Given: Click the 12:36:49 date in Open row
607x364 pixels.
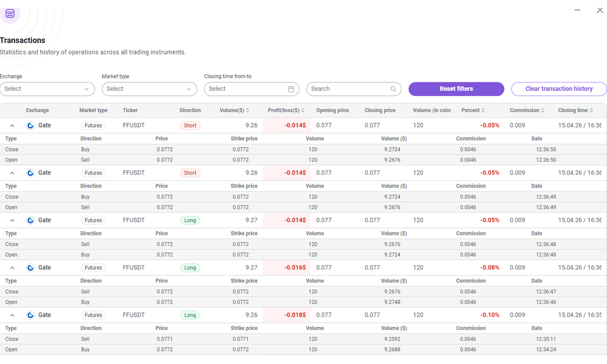Looking at the screenshot, I should pyautogui.click(x=546, y=207).
